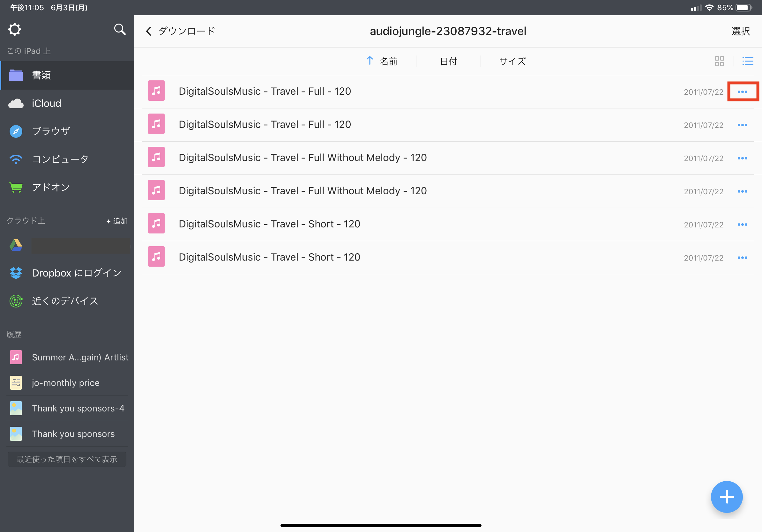Open the Google Drive cloud account

click(x=66, y=245)
